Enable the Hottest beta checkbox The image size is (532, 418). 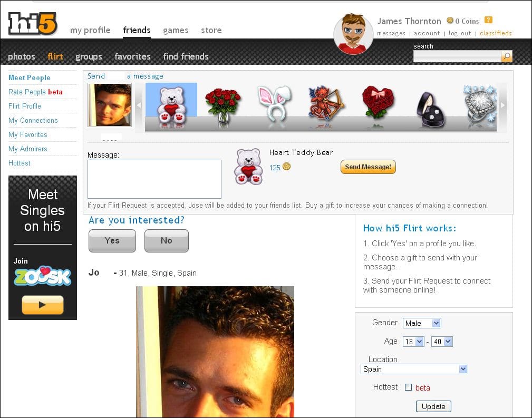tap(408, 387)
